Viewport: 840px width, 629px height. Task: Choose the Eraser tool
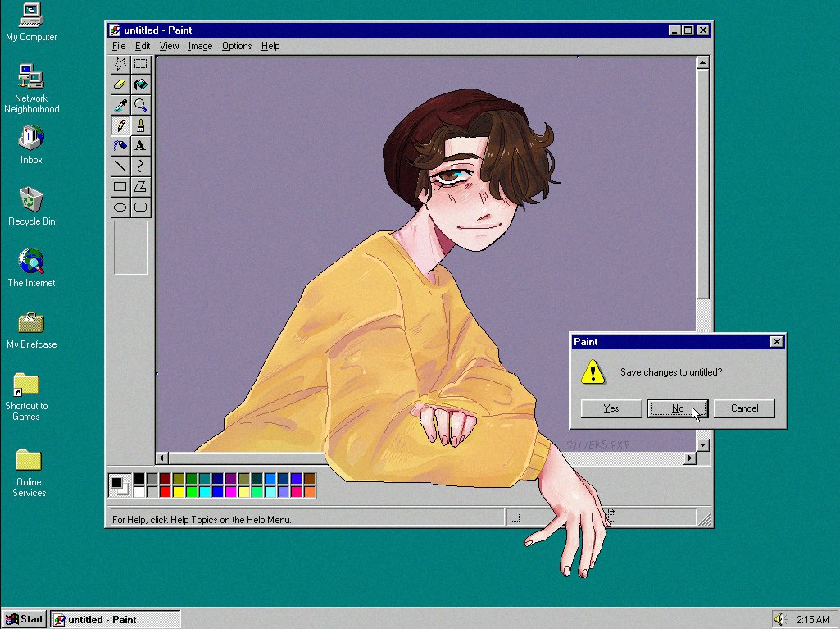(120, 84)
